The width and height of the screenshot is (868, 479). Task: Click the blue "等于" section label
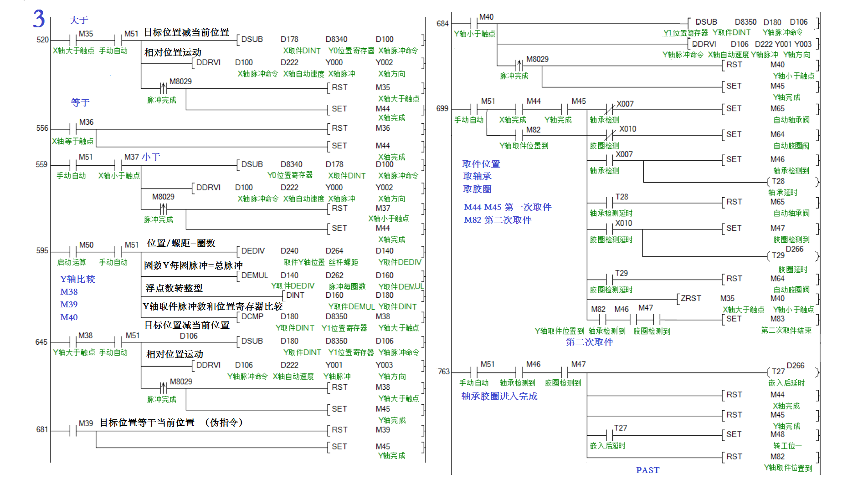pos(80,103)
